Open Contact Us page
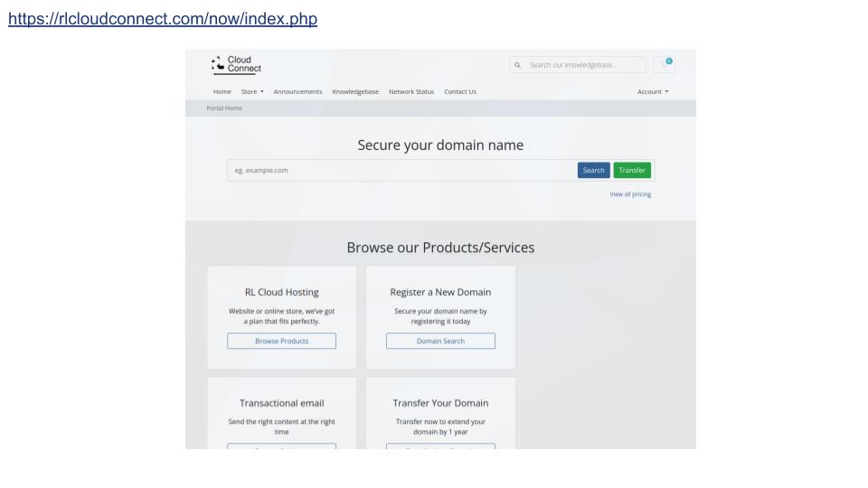 [460, 92]
